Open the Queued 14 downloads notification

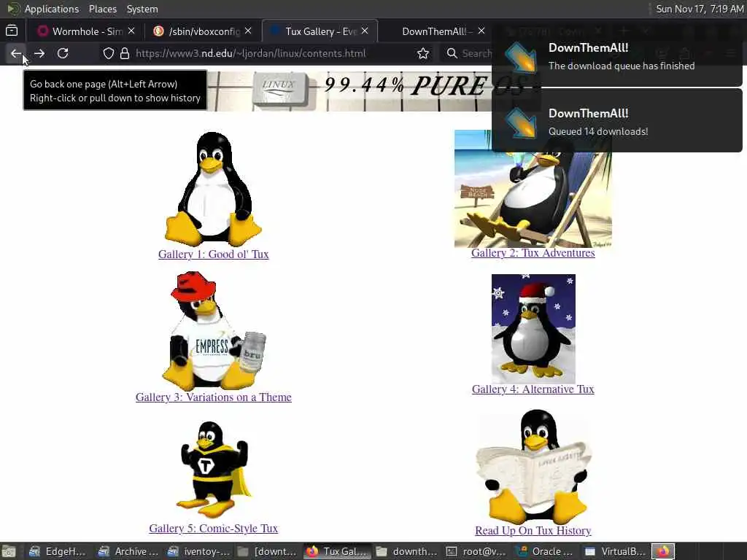click(x=617, y=120)
